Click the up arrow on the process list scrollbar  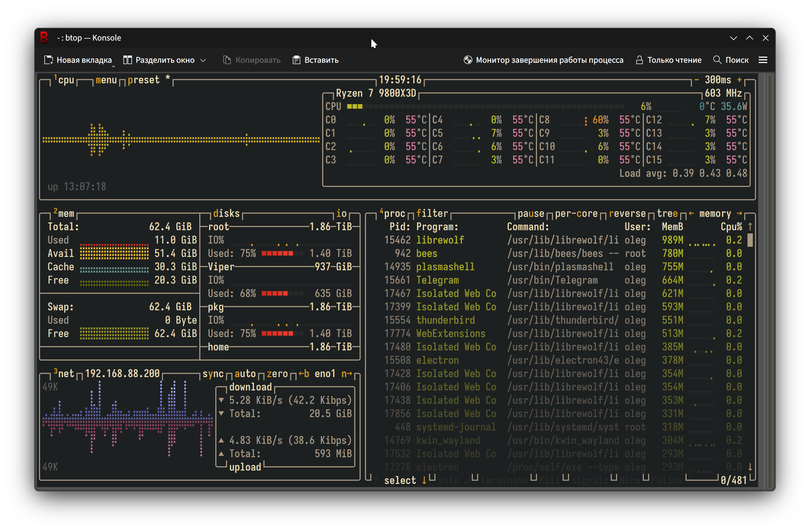pos(750,226)
